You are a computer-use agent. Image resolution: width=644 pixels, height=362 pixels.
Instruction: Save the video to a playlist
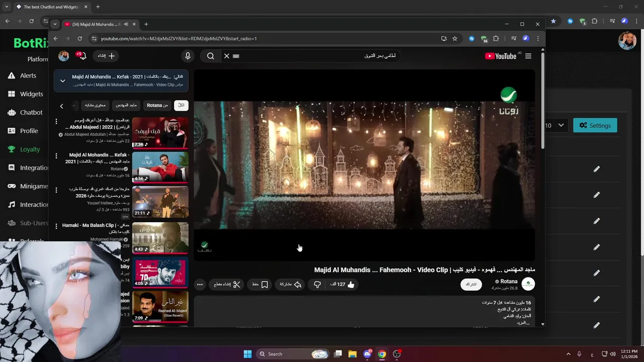(x=260, y=285)
